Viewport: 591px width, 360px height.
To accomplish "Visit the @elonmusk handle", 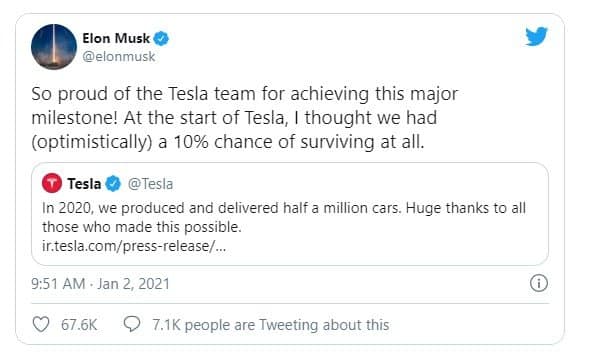I will (119, 57).
